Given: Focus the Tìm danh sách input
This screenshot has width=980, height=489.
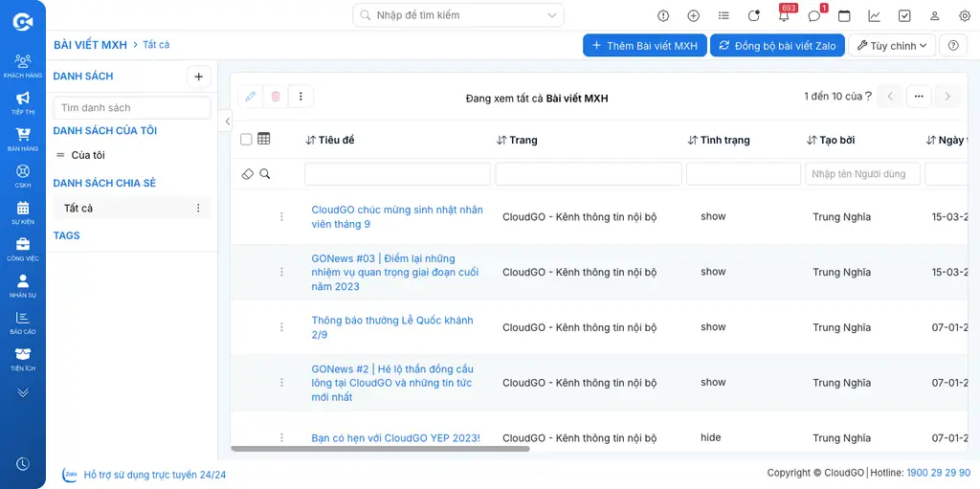Looking at the screenshot, I should 132,107.
